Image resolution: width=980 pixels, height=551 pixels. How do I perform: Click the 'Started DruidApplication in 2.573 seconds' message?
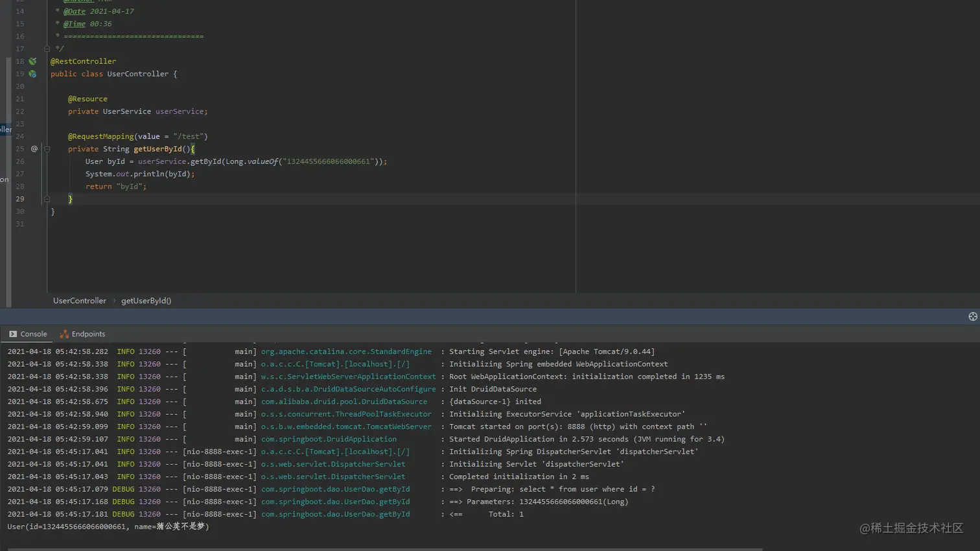click(587, 439)
